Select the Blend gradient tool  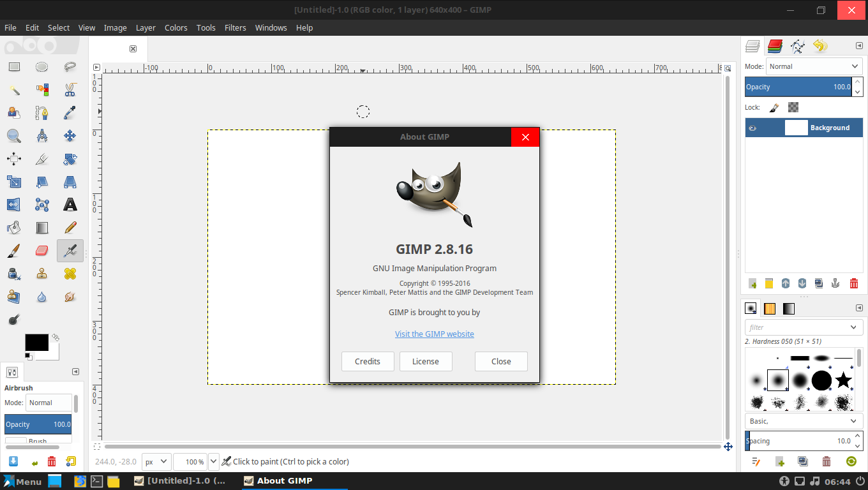pos(42,228)
